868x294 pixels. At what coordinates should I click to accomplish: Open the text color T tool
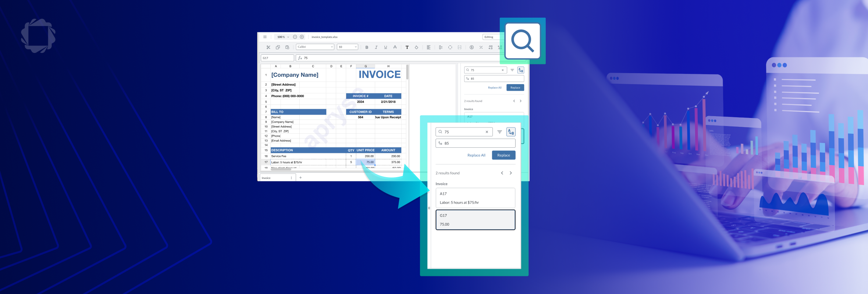tap(407, 47)
